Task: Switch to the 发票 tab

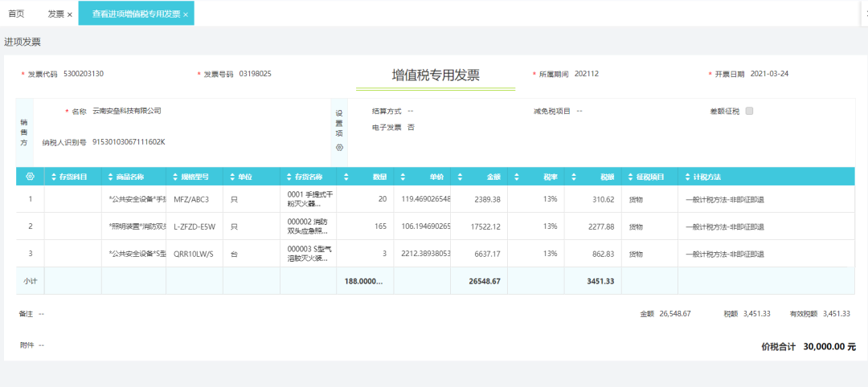Action: (56, 14)
